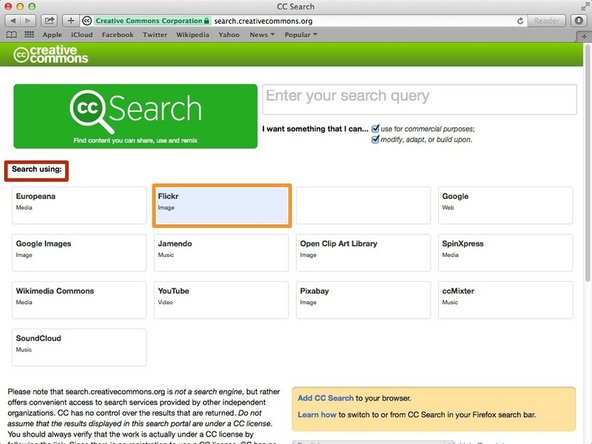Open the Share button in toolbar
Screen dimensions: 592x444
(x=49, y=21)
